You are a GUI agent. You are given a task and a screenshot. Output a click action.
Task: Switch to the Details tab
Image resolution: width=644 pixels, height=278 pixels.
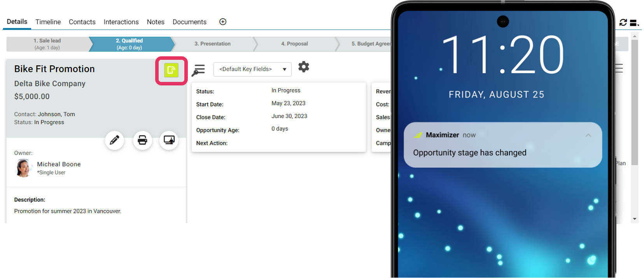click(x=17, y=22)
